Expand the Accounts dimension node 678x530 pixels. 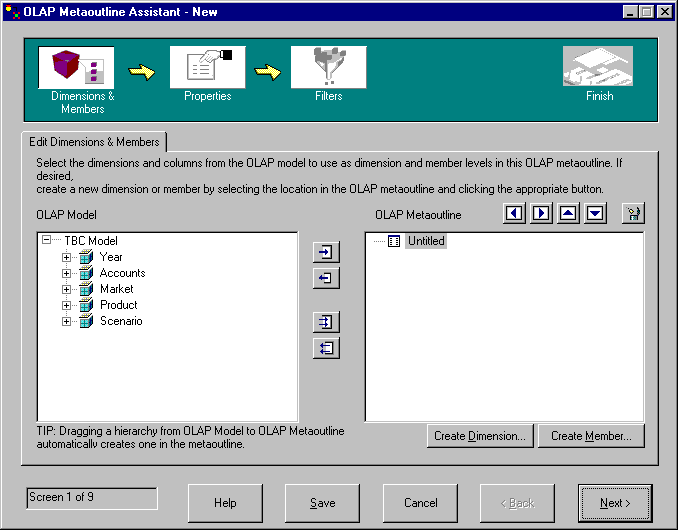(x=66, y=273)
